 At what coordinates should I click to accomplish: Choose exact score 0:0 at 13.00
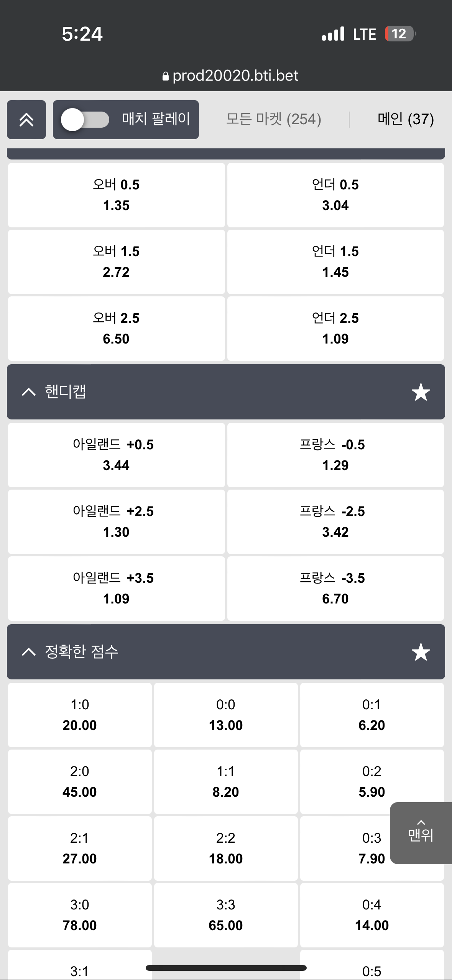coord(226,715)
